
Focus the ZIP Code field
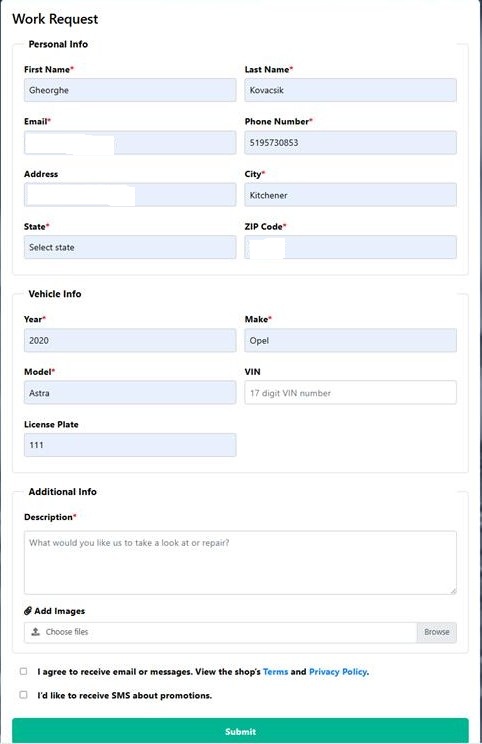click(351, 247)
